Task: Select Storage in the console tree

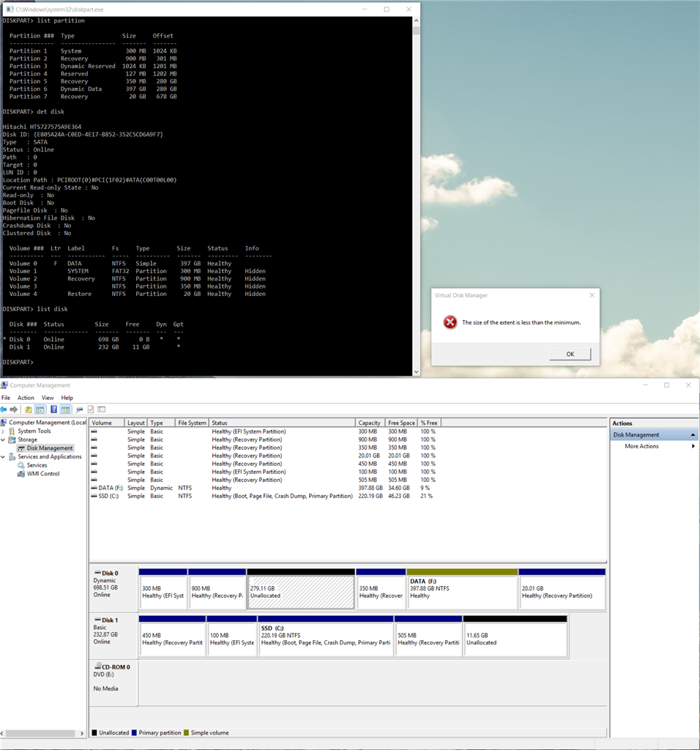Action: point(27,439)
